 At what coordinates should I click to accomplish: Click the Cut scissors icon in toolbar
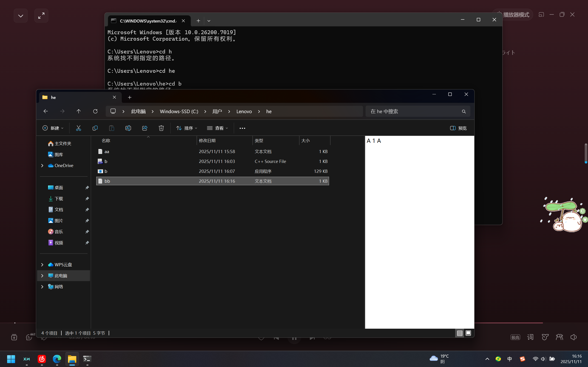[79, 128]
